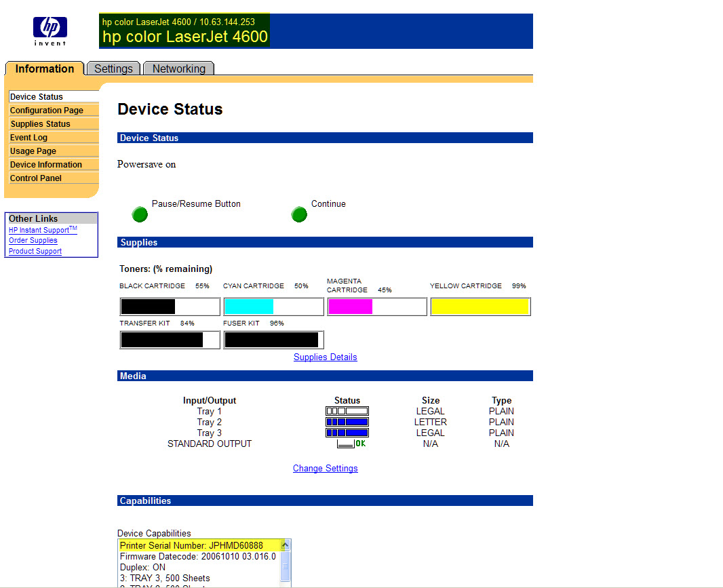Click the Device Capabilities scroll-up arrow
The width and height of the screenshot is (723, 588).
pos(286,544)
